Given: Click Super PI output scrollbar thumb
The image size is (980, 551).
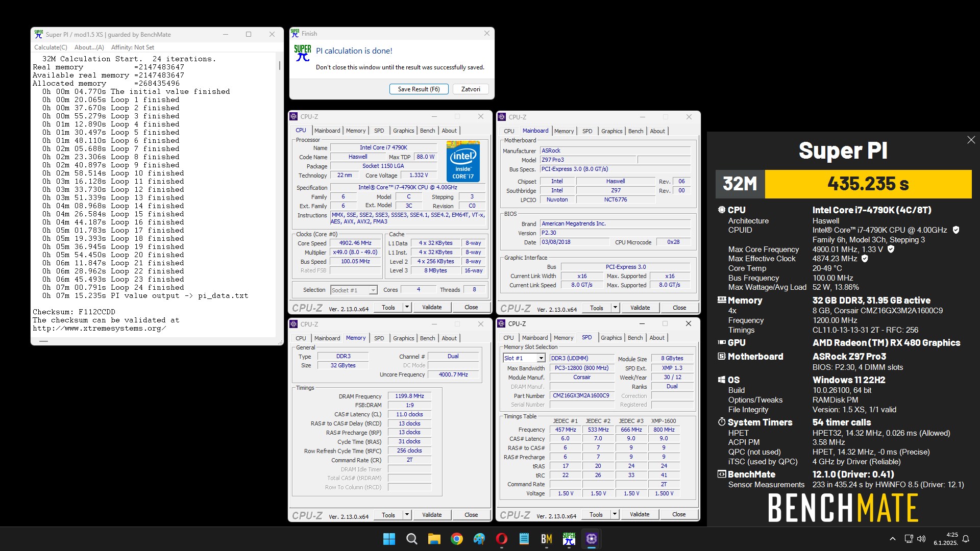Looking at the screenshot, I should 279,65.
